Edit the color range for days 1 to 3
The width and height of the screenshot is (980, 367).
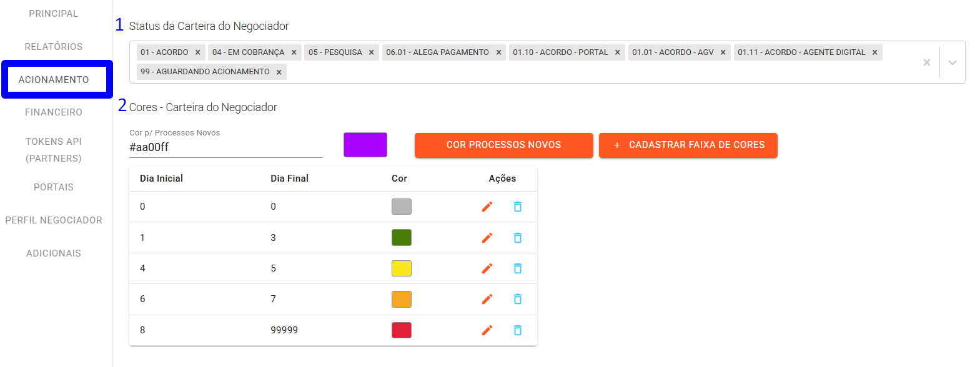(487, 238)
